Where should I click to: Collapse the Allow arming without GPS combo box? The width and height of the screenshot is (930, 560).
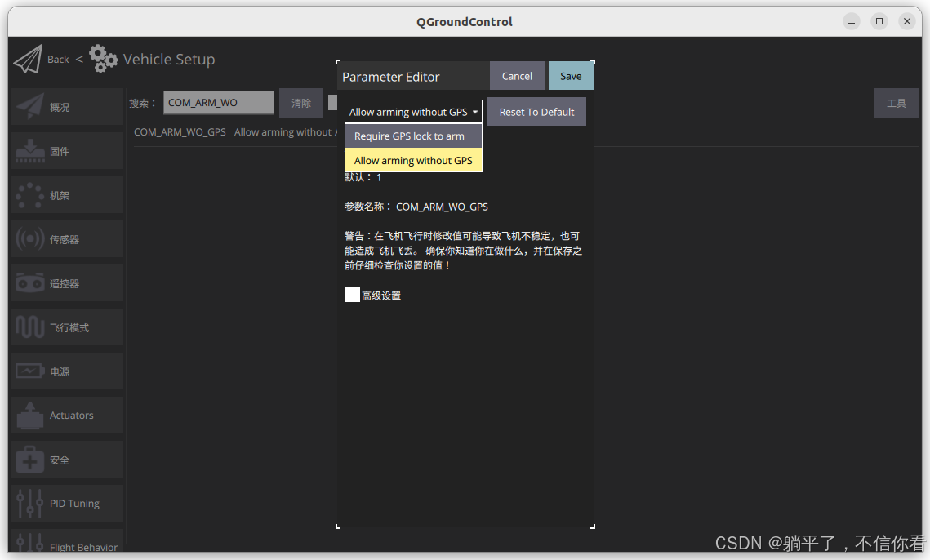click(x=413, y=112)
